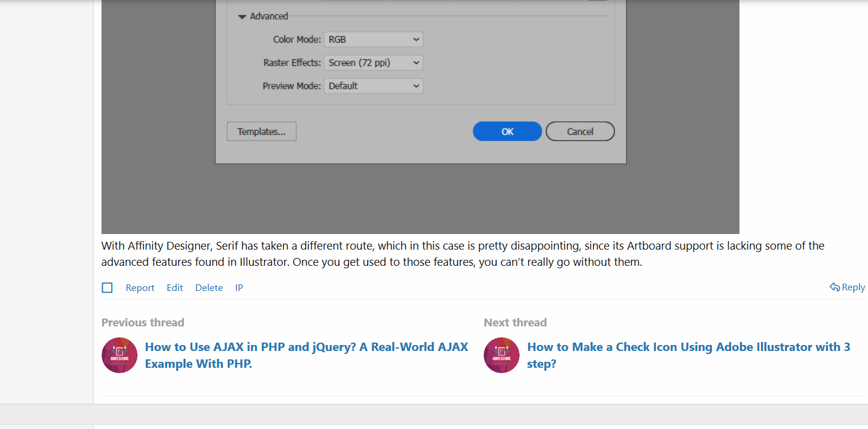The height and width of the screenshot is (429, 868).
Task: Expand the Preview Mode dropdown
Action: [x=373, y=86]
